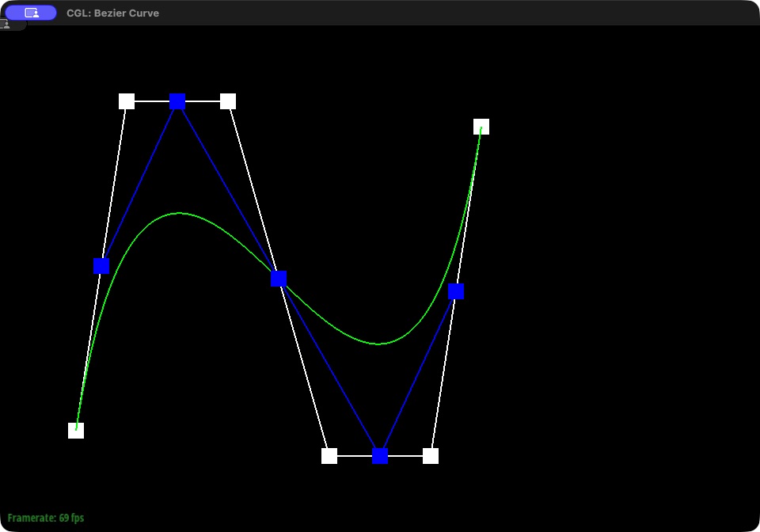Select the white control point at the curve's lower-left start
Screen dimensions: 760x532
[x=76, y=430]
